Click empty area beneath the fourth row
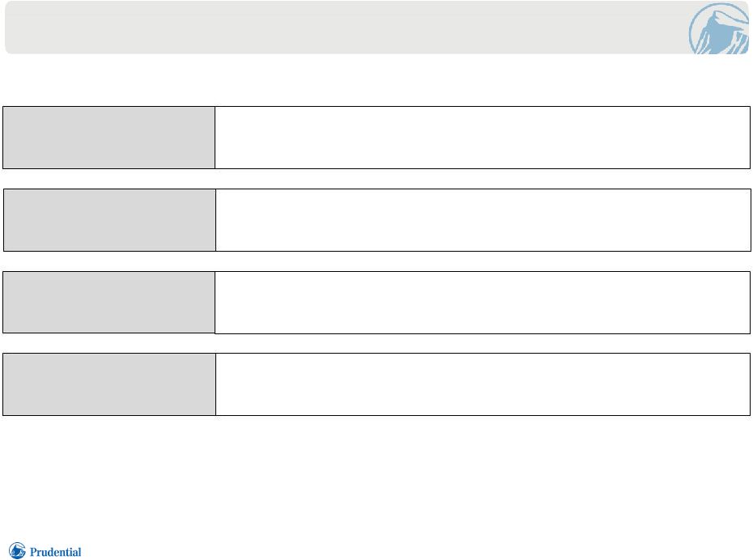 click(376, 477)
